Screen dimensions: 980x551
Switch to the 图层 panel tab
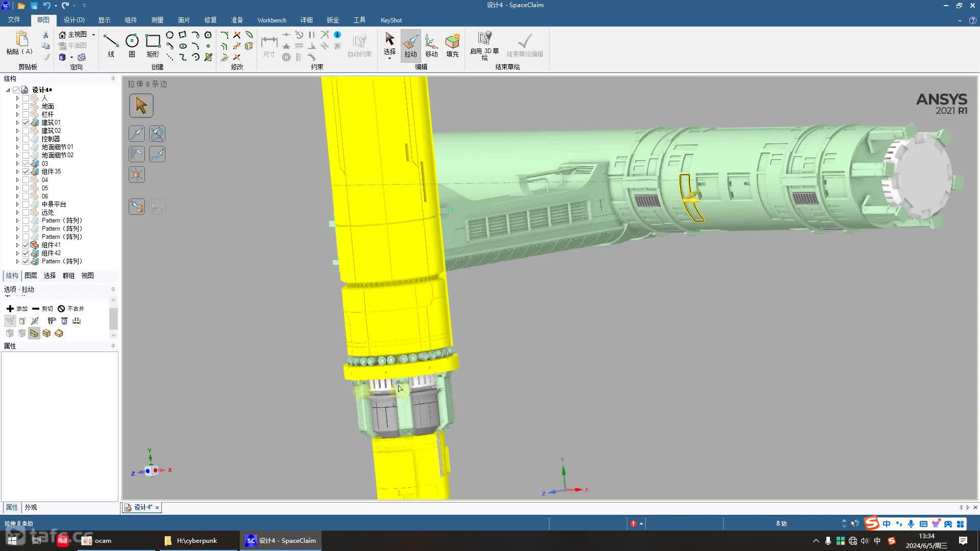(x=31, y=275)
